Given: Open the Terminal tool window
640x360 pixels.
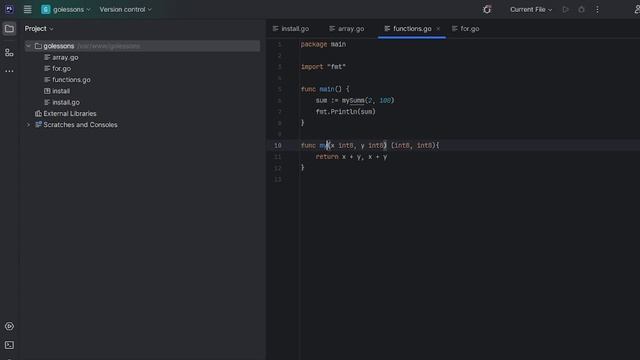Looking at the screenshot, I should click(9, 345).
